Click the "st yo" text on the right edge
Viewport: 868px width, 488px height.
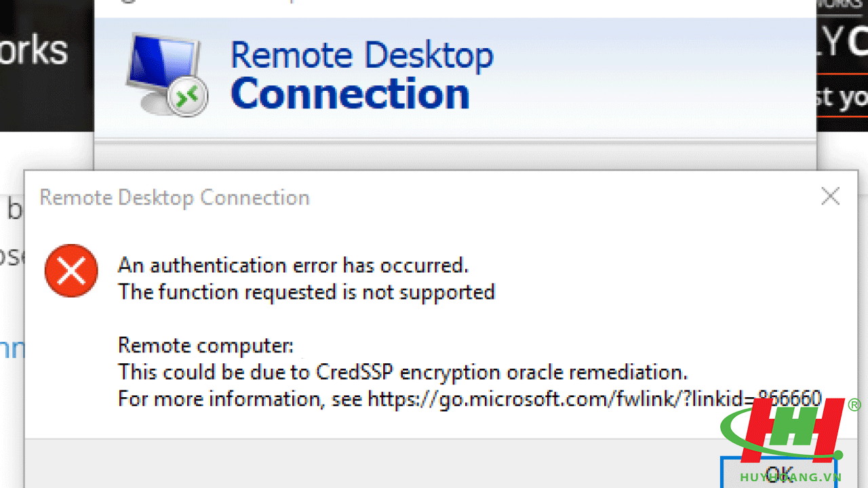pyautogui.click(x=842, y=97)
